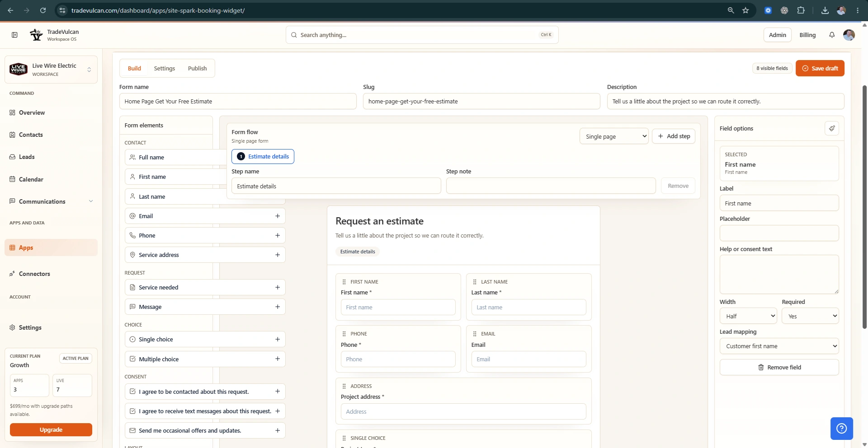Click the Add step button
This screenshot has height=448, width=868.
click(x=674, y=136)
